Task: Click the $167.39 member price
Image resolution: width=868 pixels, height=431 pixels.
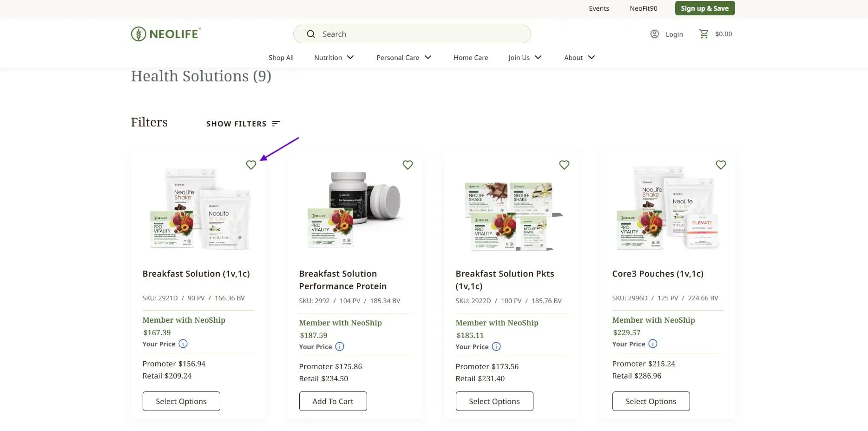Action: coord(157,332)
